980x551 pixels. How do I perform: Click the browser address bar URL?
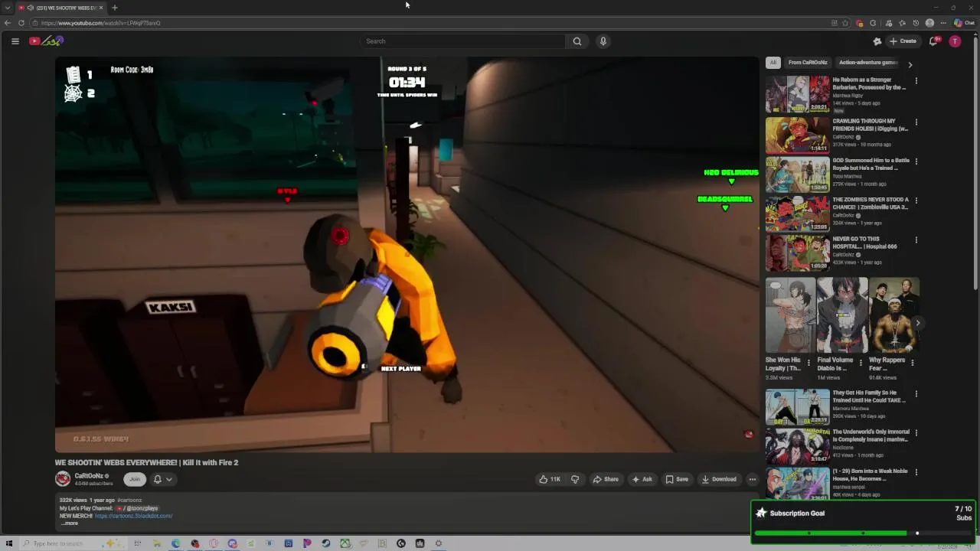point(101,23)
